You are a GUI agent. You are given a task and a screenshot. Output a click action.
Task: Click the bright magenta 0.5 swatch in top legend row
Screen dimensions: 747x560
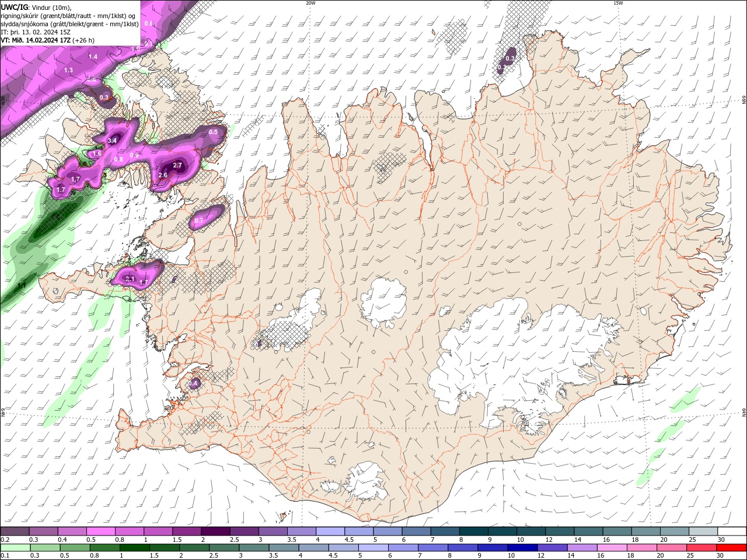100,531
